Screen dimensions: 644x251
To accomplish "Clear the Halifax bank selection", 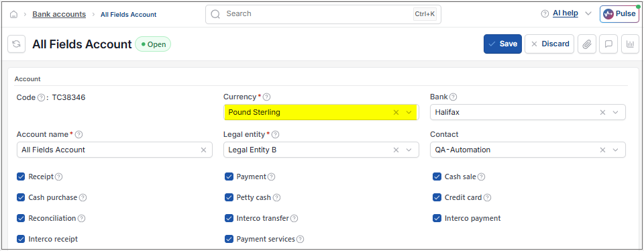I will point(602,112).
